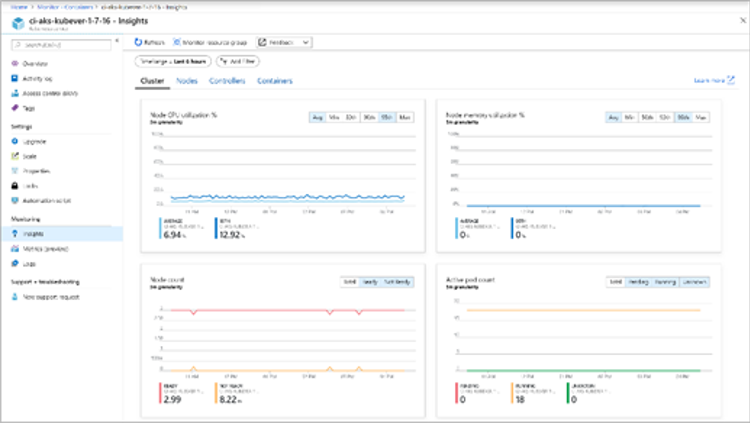Viewport: 750px width, 423px height.
Task: Refresh the Insights view
Action: coord(149,43)
